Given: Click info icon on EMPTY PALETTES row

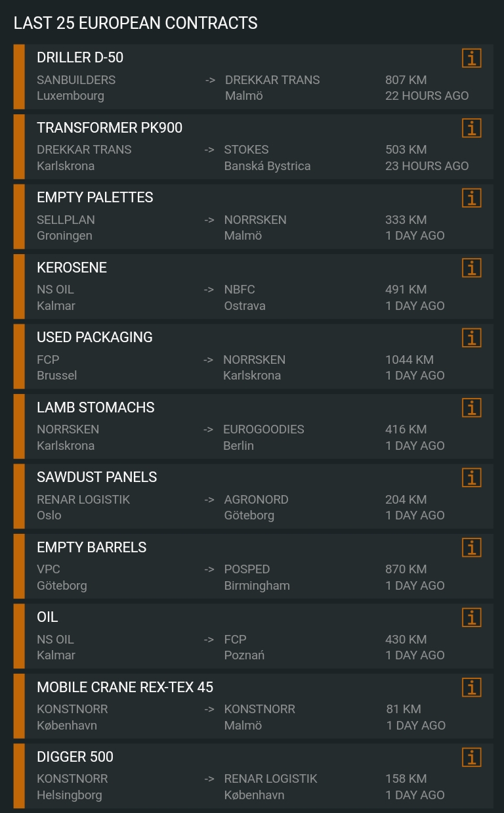Looking at the screenshot, I should [471, 198].
